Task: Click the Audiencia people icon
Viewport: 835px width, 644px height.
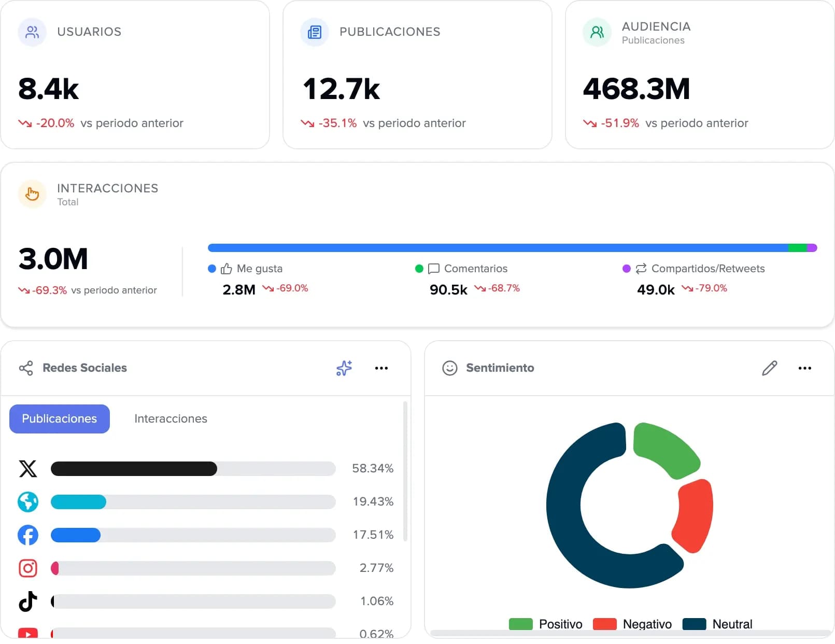Action: click(x=597, y=32)
